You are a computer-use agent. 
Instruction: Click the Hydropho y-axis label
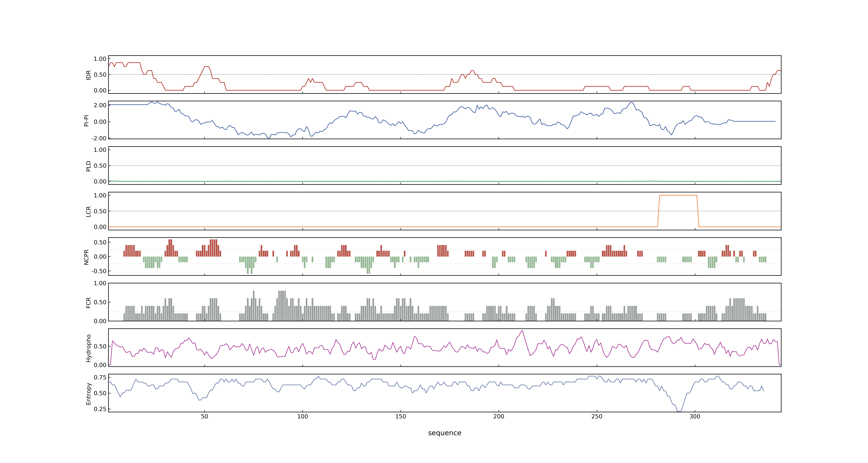[88, 348]
